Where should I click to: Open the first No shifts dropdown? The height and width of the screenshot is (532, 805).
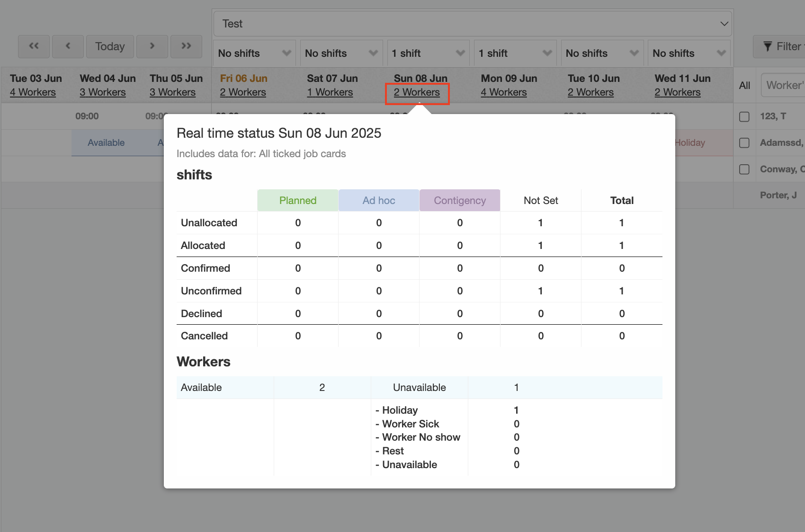[254, 53]
